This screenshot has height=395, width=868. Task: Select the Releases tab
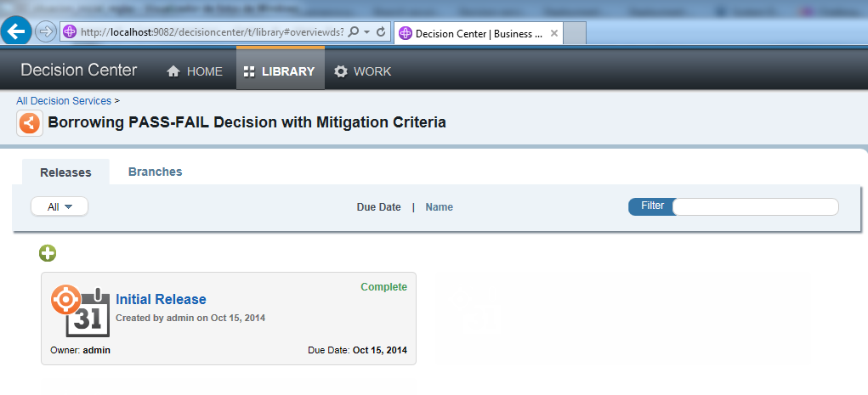tap(65, 172)
